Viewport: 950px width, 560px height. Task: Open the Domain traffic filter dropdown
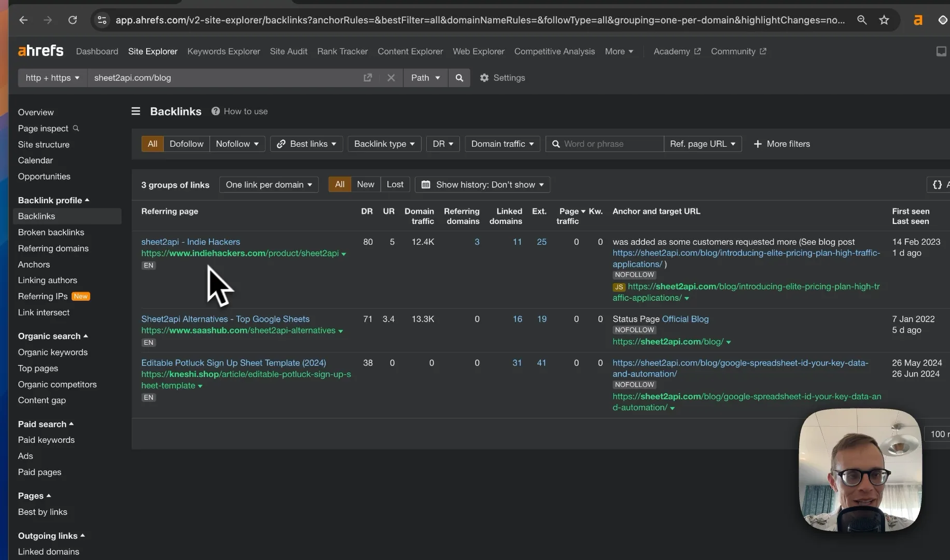tap(502, 144)
